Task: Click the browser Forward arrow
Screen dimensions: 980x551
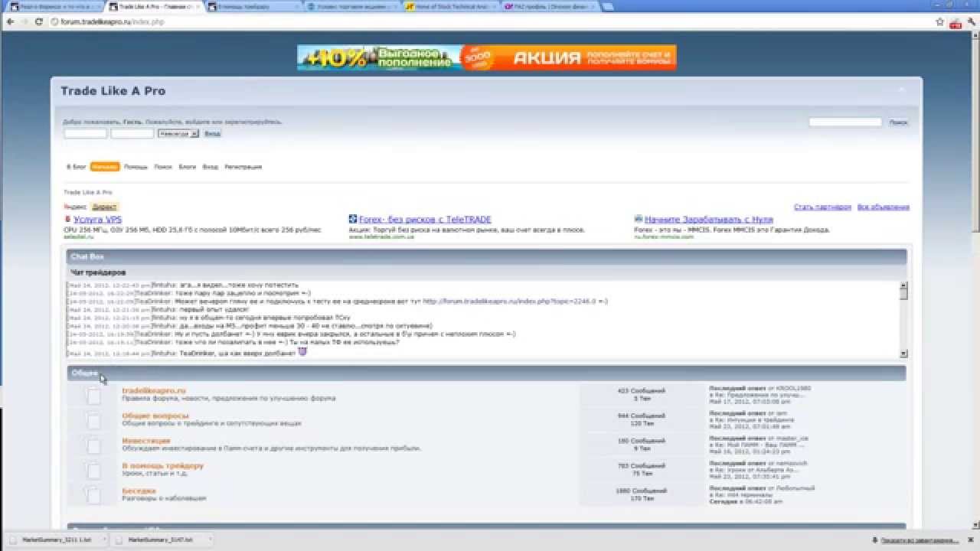Action: tap(24, 22)
